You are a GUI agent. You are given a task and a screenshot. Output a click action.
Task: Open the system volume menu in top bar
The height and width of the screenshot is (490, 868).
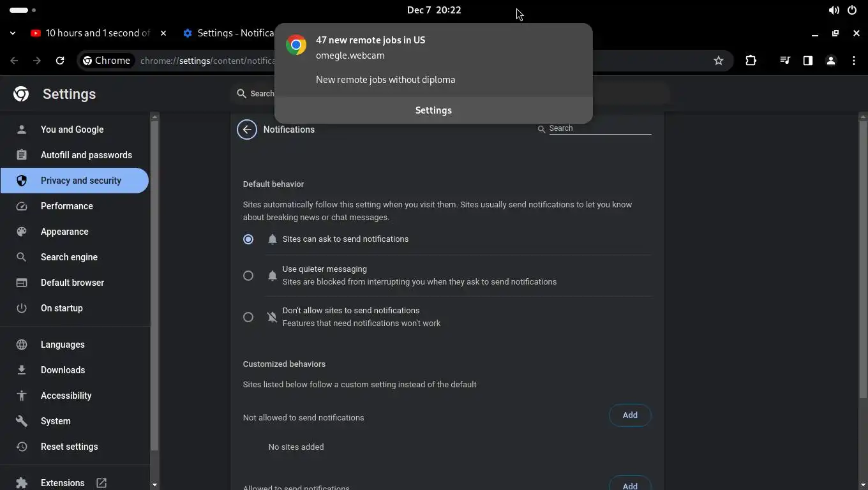tap(834, 10)
